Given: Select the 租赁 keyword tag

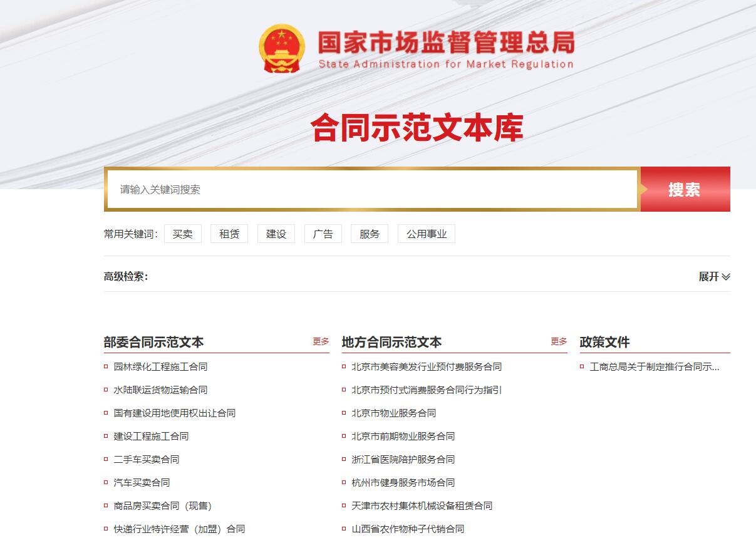Looking at the screenshot, I should point(229,234).
